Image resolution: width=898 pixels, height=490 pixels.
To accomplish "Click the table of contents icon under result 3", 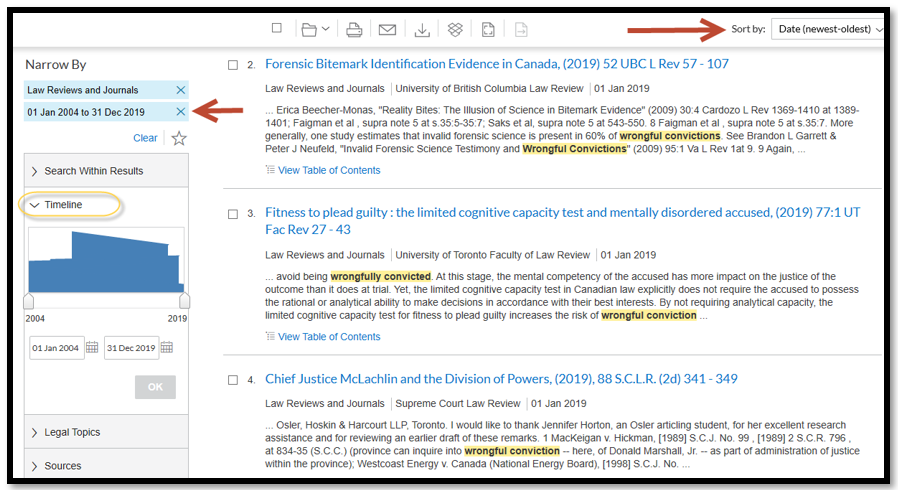I will (x=270, y=336).
